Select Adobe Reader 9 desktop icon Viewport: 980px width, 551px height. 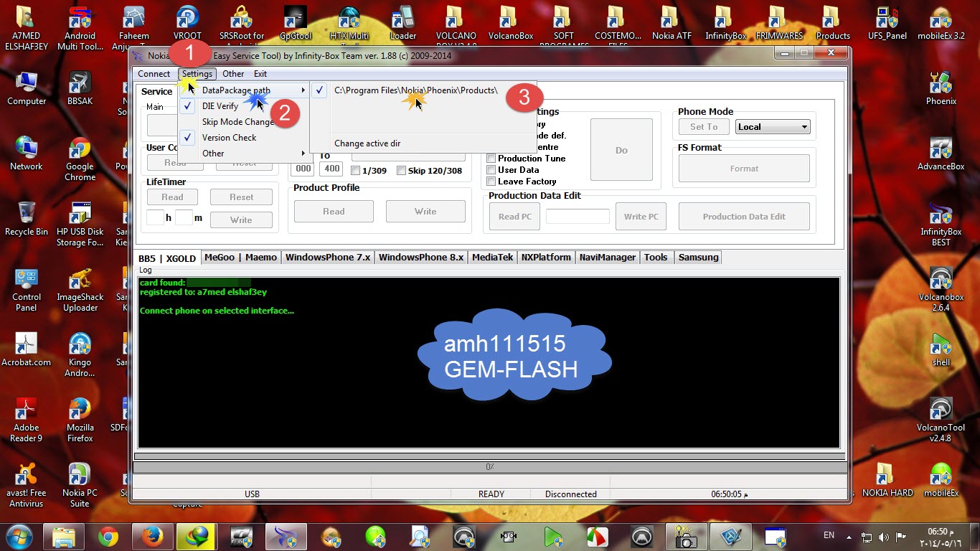pos(27,420)
